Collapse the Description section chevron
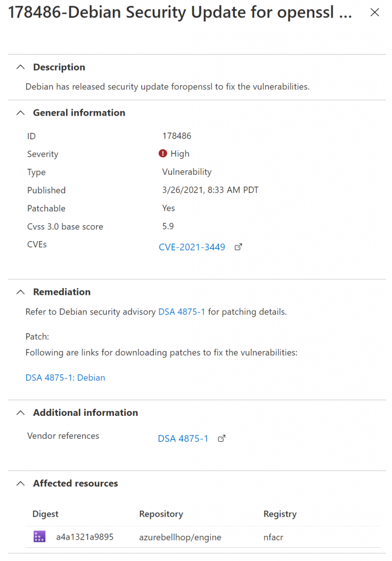The image size is (392, 561). (x=21, y=67)
